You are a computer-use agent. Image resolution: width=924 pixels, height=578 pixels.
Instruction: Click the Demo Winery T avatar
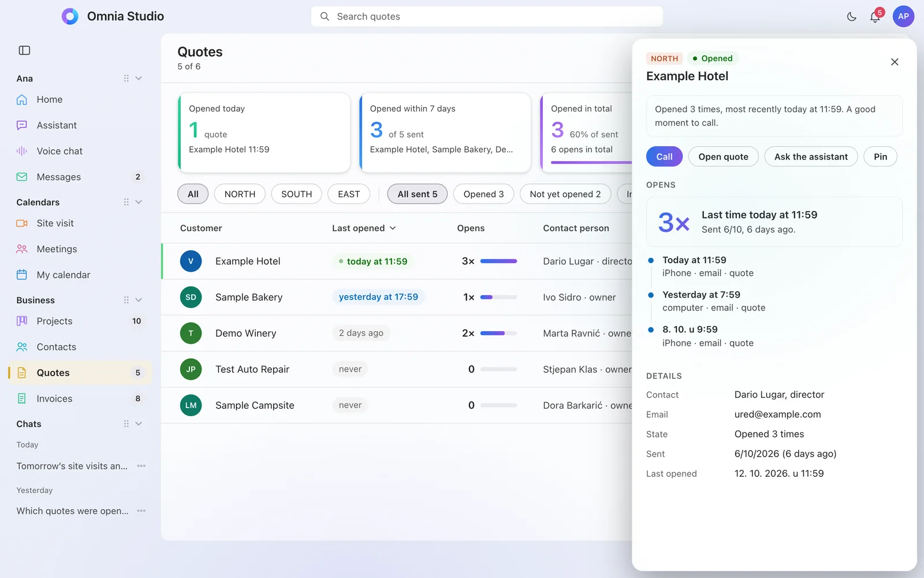point(191,334)
